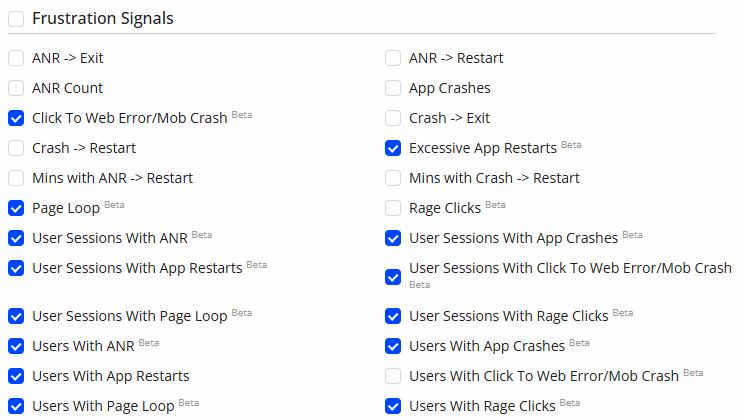The height and width of the screenshot is (420, 739).
Task: Tick Mins with ANR -> Restart
Action: click(x=16, y=178)
